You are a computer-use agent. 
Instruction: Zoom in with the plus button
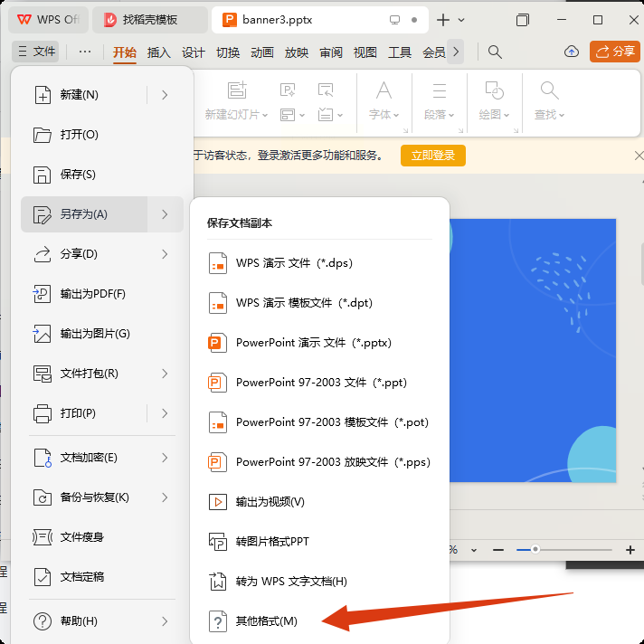click(x=630, y=550)
